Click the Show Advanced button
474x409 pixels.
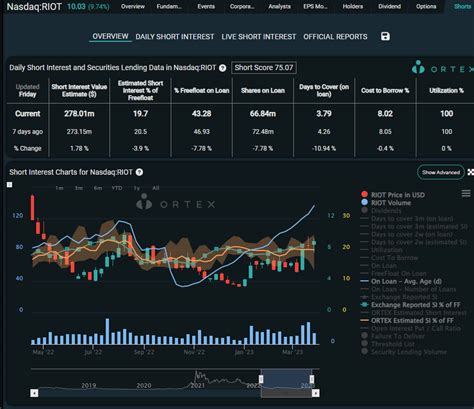(441, 172)
